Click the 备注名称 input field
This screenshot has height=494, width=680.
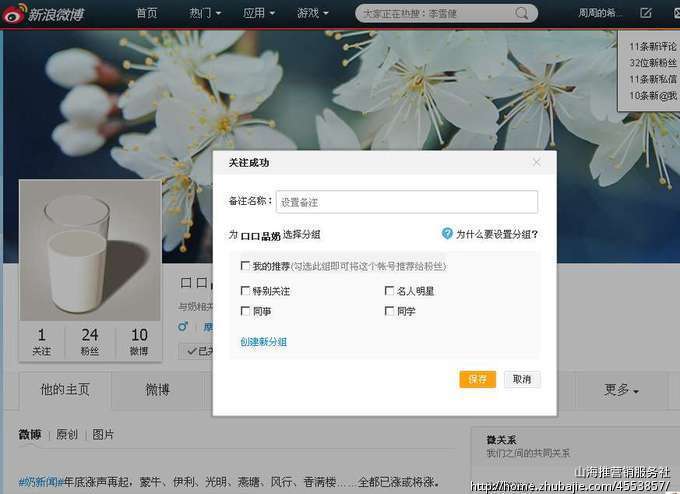coord(407,202)
